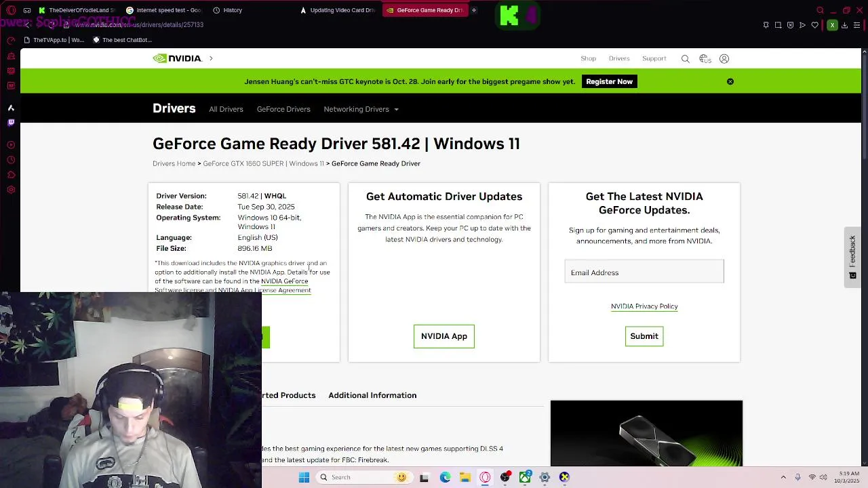Open the Opera GX main menu logo

11,10
